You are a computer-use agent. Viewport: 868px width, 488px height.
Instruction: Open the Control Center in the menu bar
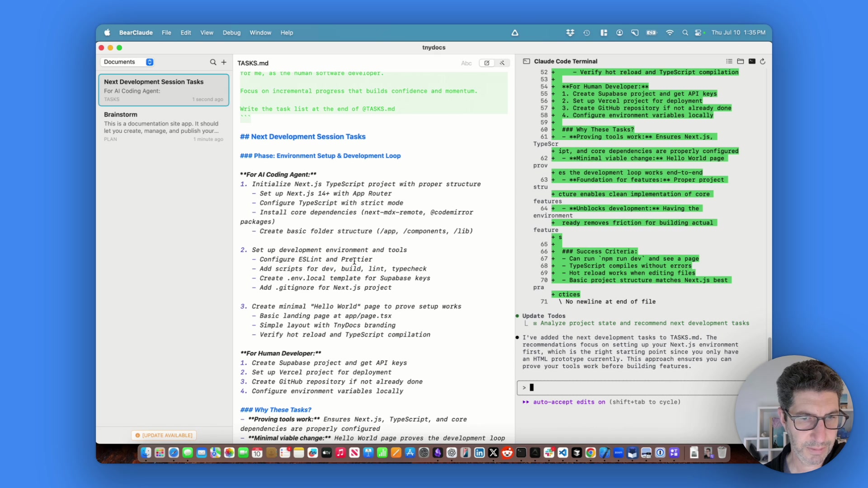[x=699, y=33]
